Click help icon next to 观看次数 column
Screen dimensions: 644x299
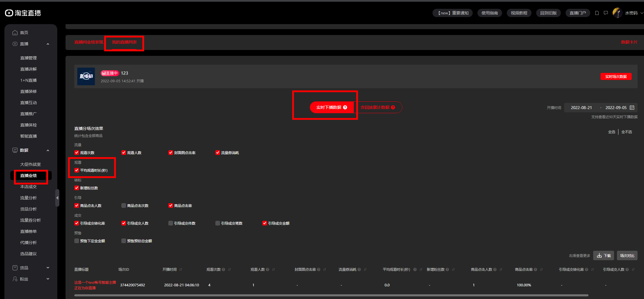tap(224, 270)
